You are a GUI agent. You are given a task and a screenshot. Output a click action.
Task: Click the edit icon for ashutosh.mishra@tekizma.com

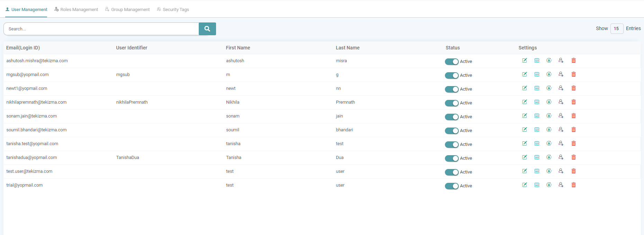(525, 60)
